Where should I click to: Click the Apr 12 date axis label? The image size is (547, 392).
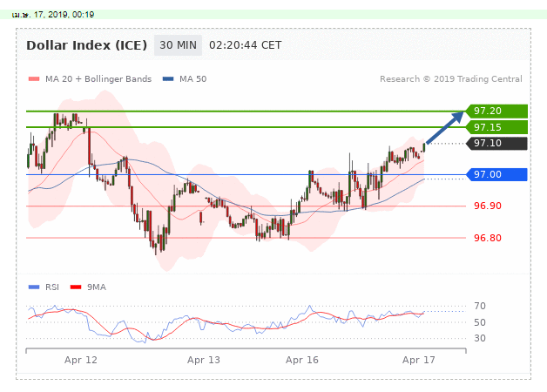coord(81,360)
